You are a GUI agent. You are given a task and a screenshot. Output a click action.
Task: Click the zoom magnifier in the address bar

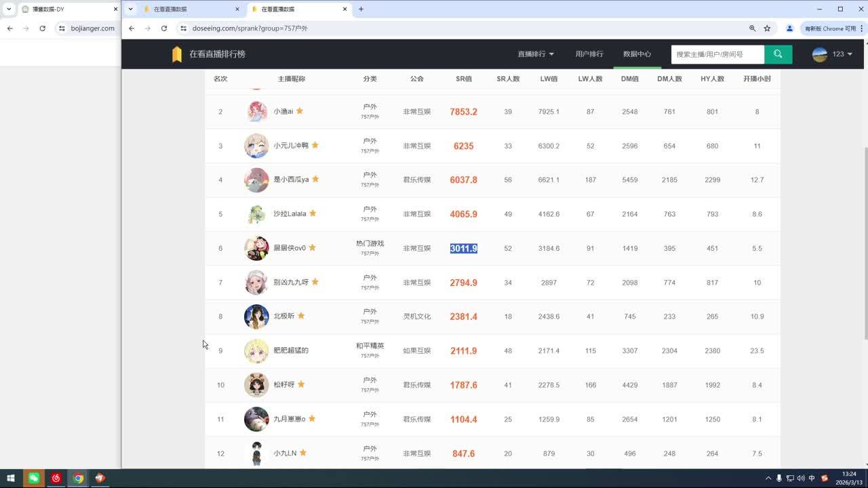[x=752, y=28]
